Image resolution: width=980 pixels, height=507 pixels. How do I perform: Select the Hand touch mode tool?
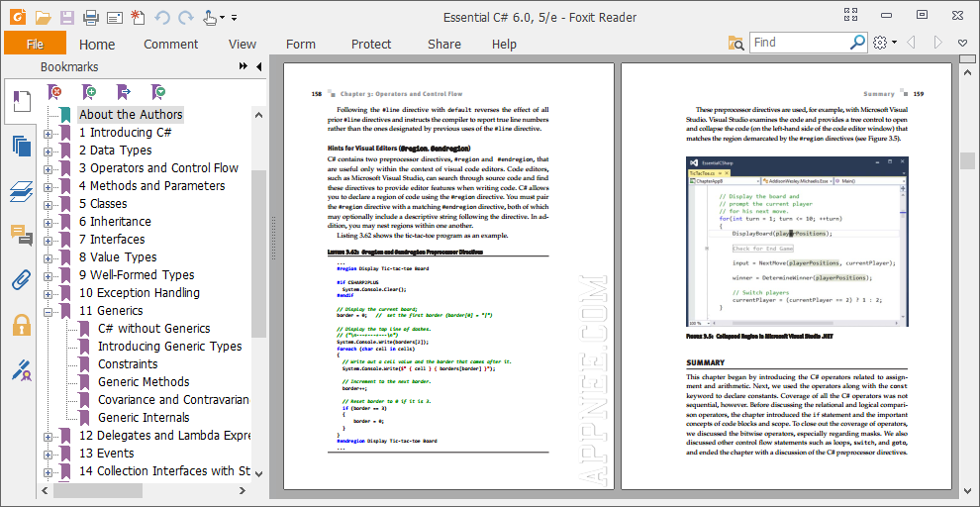[210, 17]
